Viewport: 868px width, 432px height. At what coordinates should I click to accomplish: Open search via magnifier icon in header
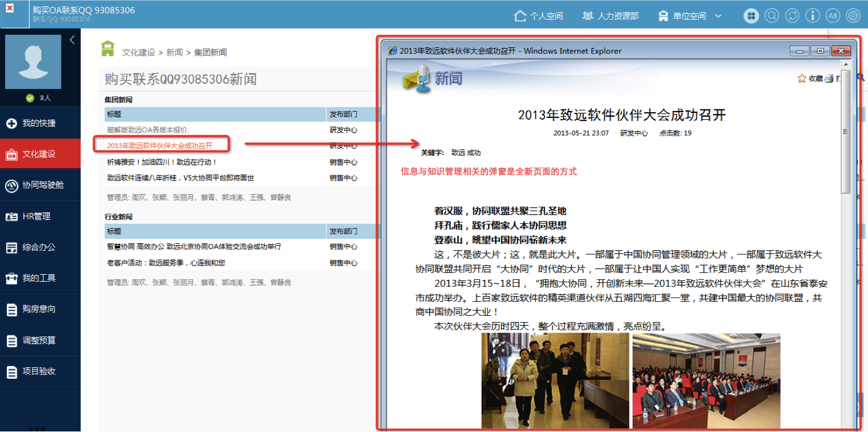pyautogui.click(x=771, y=16)
